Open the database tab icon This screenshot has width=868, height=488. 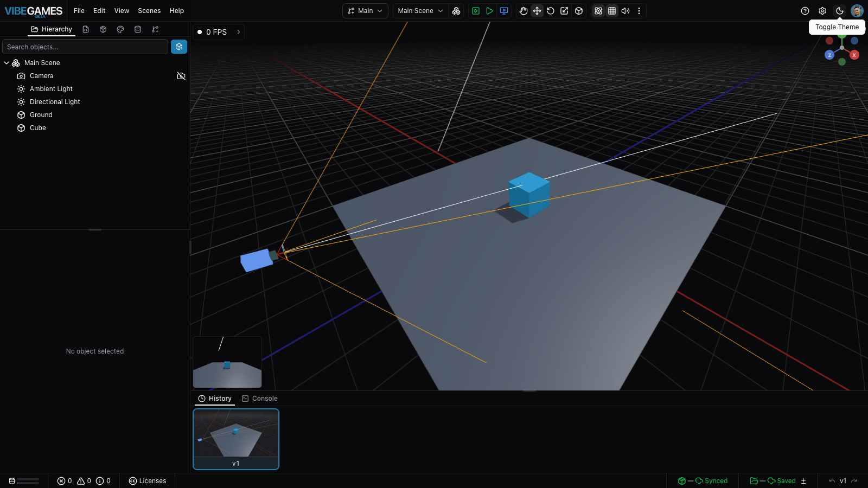[138, 29]
